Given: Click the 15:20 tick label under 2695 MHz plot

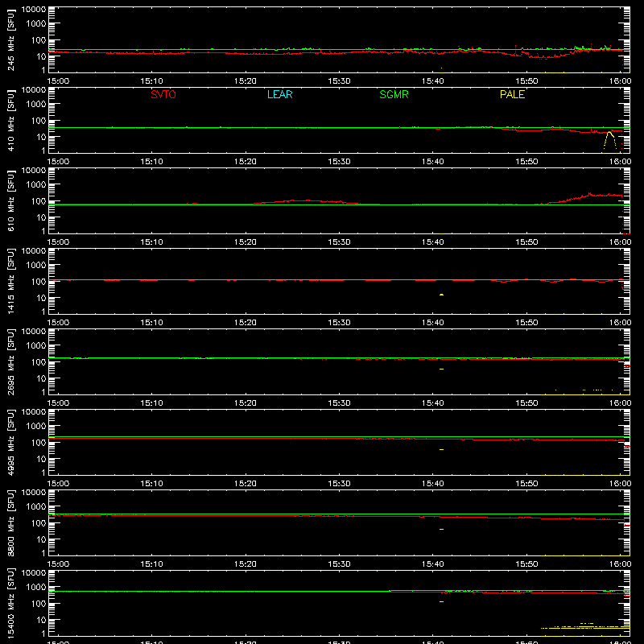Looking at the screenshot, I should [246, 403].
